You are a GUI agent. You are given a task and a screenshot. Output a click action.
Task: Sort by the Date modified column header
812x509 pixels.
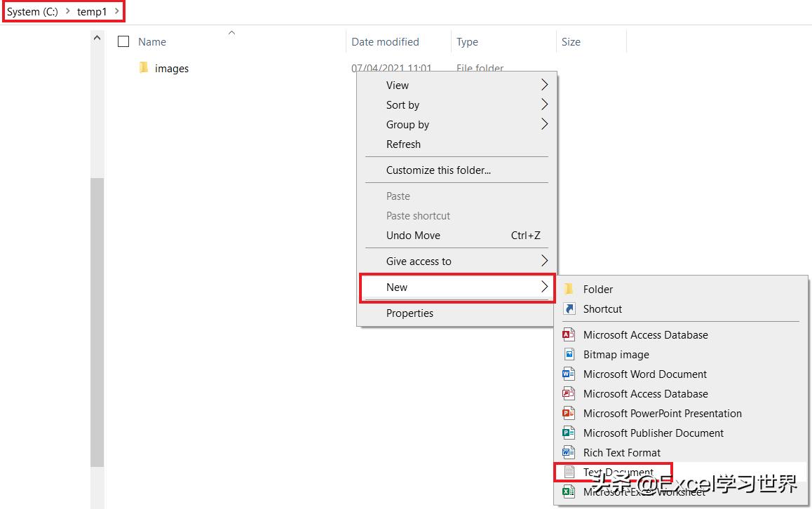385,41
